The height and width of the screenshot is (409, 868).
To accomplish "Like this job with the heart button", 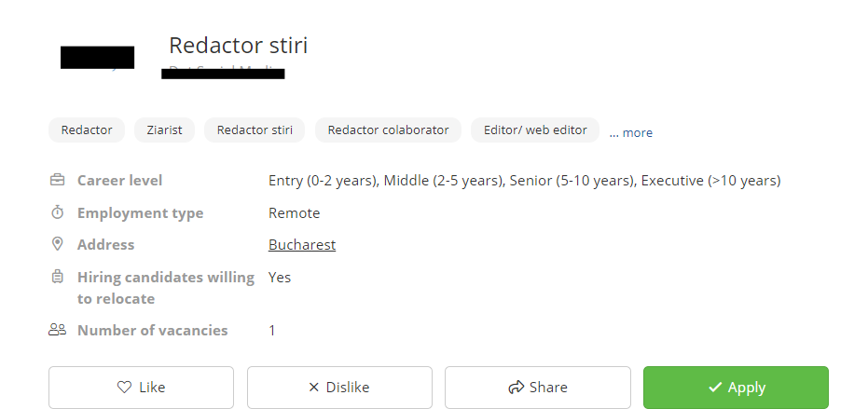I will click(141, 388).
